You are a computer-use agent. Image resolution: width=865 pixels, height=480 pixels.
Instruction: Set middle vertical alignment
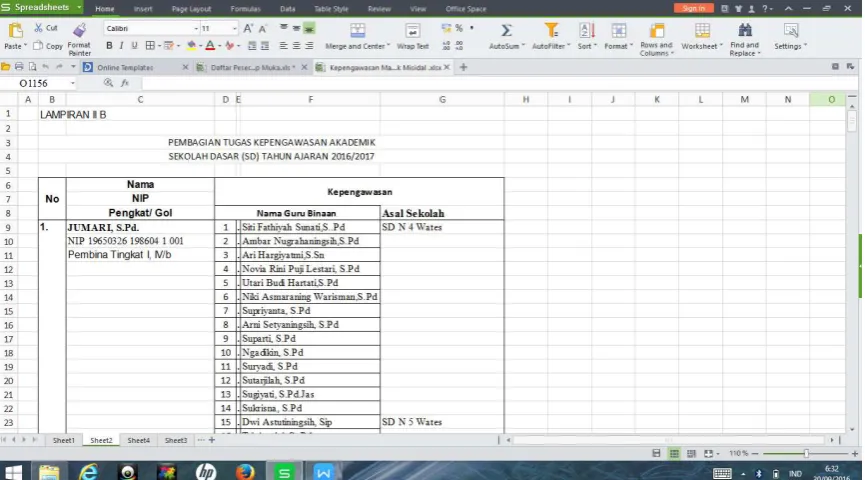[296, 28]
